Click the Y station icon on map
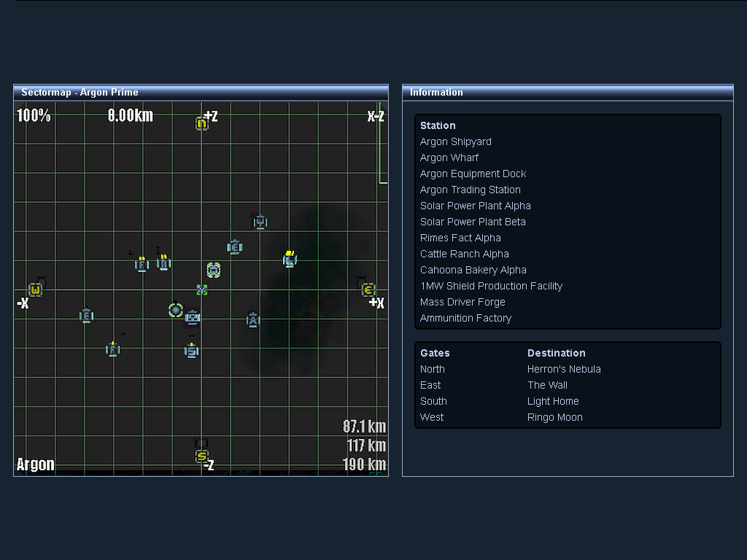This screenshot has height=560, width=747. coord(260,222)
